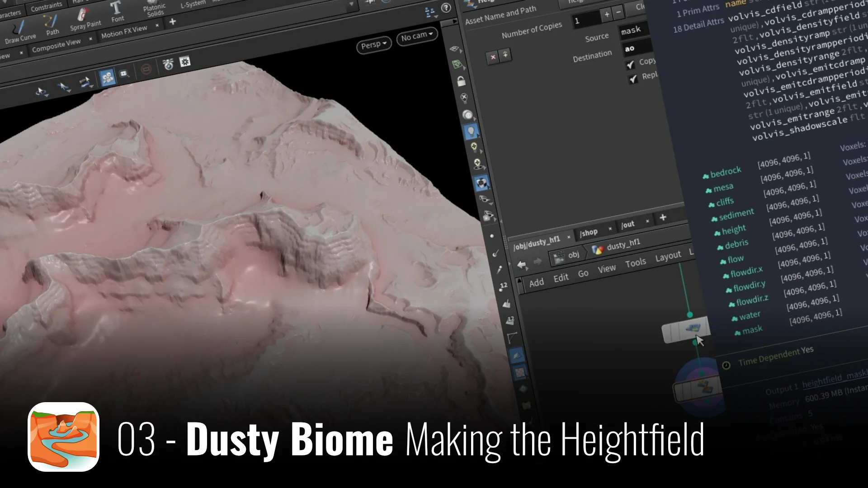Toggle the Copy checkbox
868x488 pixels.
point(631,65)
